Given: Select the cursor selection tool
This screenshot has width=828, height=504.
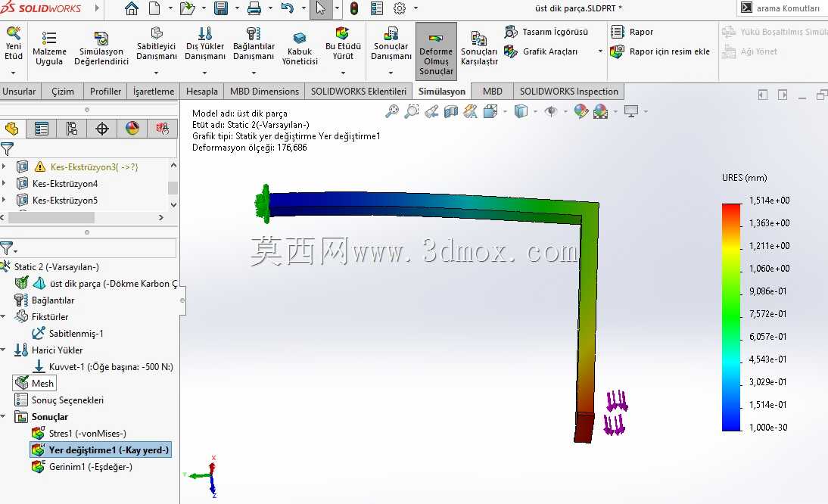Looking at the screenshot, I should 321,8.
